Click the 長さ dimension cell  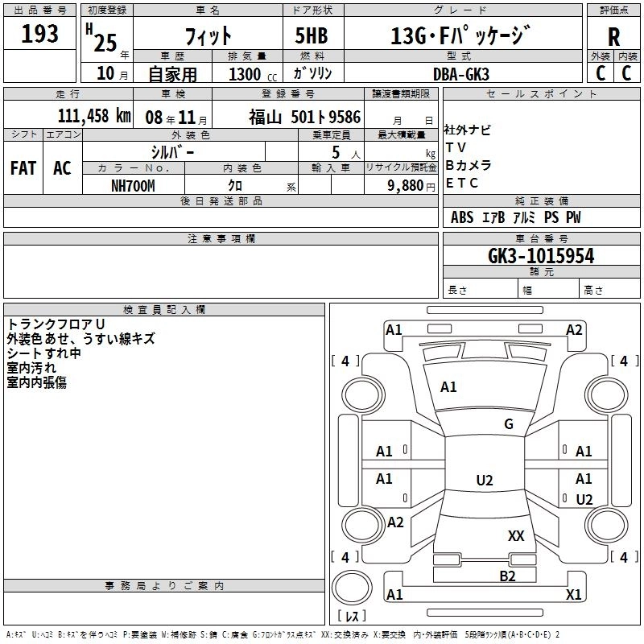[x=480, y=288]
